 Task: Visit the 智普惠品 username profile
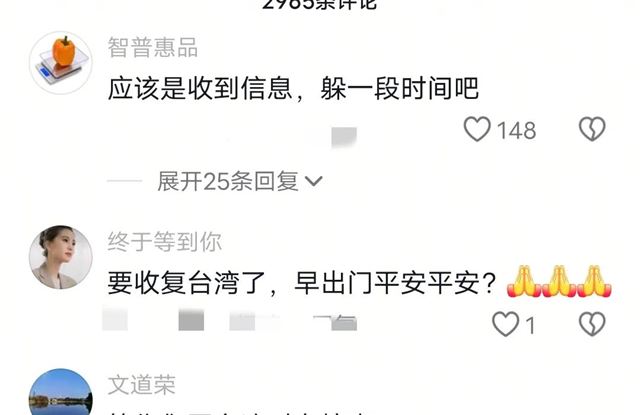(x=153, y=47)
